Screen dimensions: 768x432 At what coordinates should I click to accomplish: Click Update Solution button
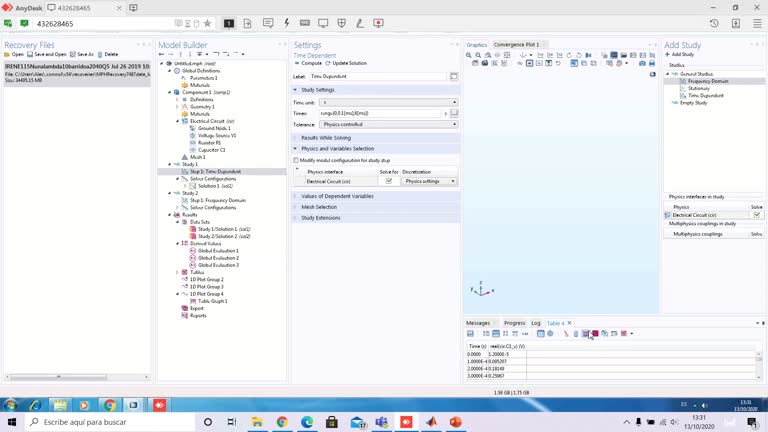click(x=346, y=63)
